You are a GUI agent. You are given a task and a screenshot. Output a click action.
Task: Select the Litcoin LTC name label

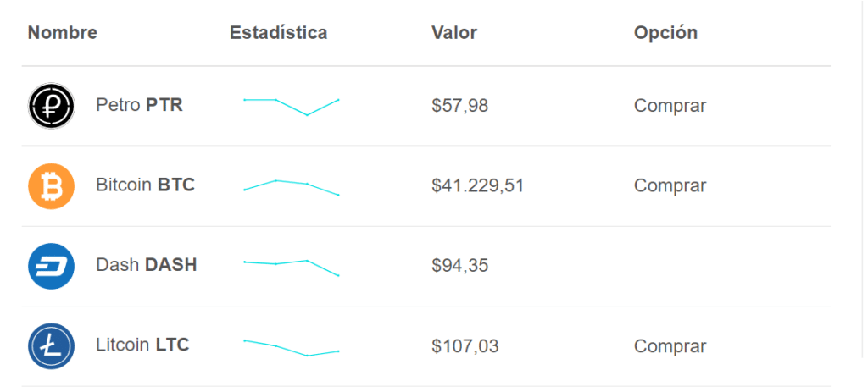[x=142, y=345]
